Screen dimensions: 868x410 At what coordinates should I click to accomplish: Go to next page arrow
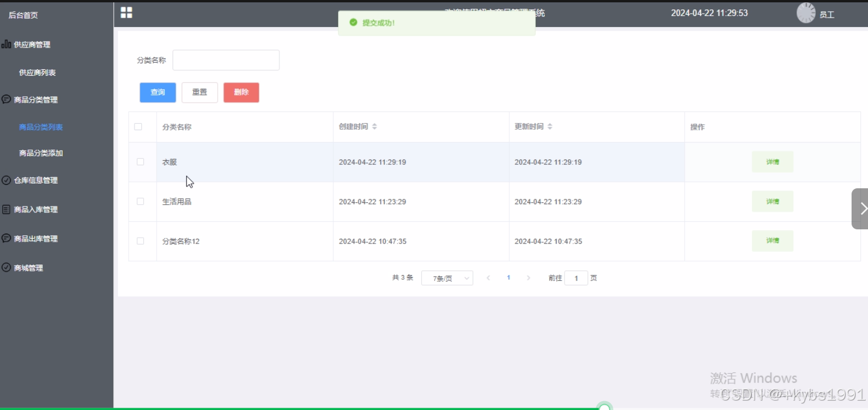pos(528,278)
